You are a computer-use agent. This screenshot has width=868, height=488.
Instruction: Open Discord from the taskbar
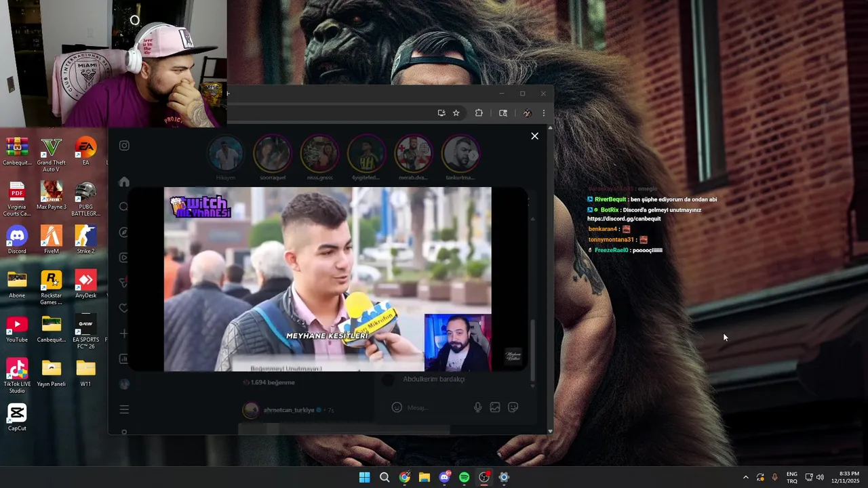(444, 477)
